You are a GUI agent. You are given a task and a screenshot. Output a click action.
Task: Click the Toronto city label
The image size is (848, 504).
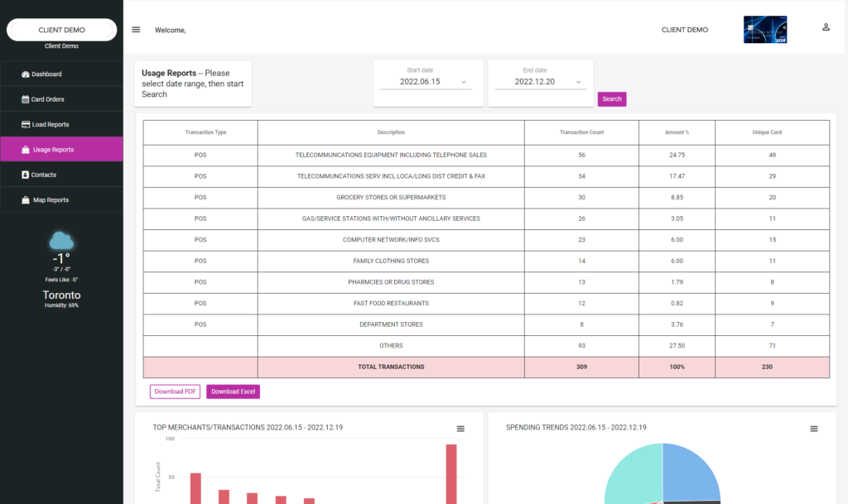[x=61, y=295]
